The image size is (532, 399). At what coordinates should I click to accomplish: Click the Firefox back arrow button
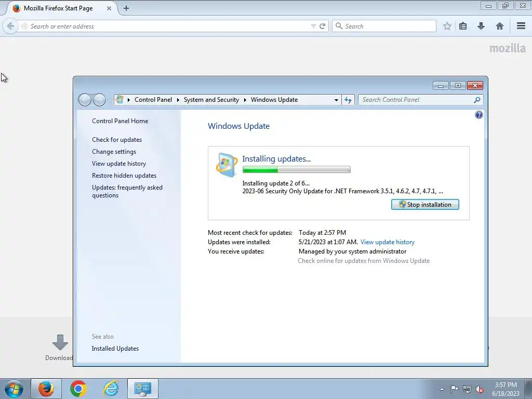coord(10,26)
